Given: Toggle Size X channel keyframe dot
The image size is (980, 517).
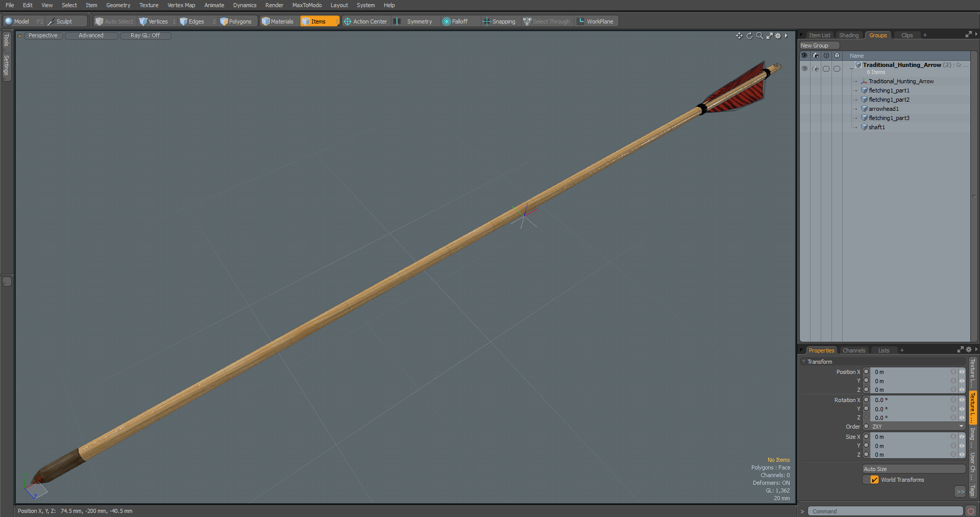Looking at the screenshot, I should click(x=866, y=436).
